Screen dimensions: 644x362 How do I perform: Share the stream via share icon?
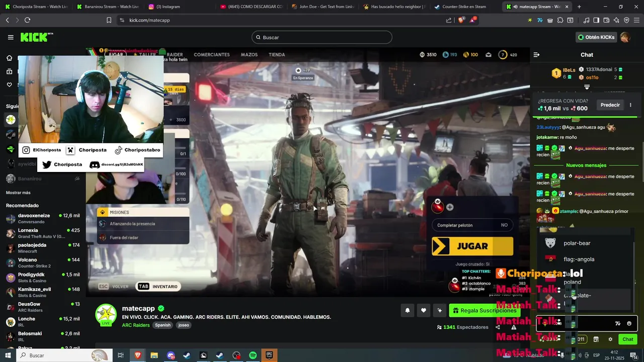(498, 327)
